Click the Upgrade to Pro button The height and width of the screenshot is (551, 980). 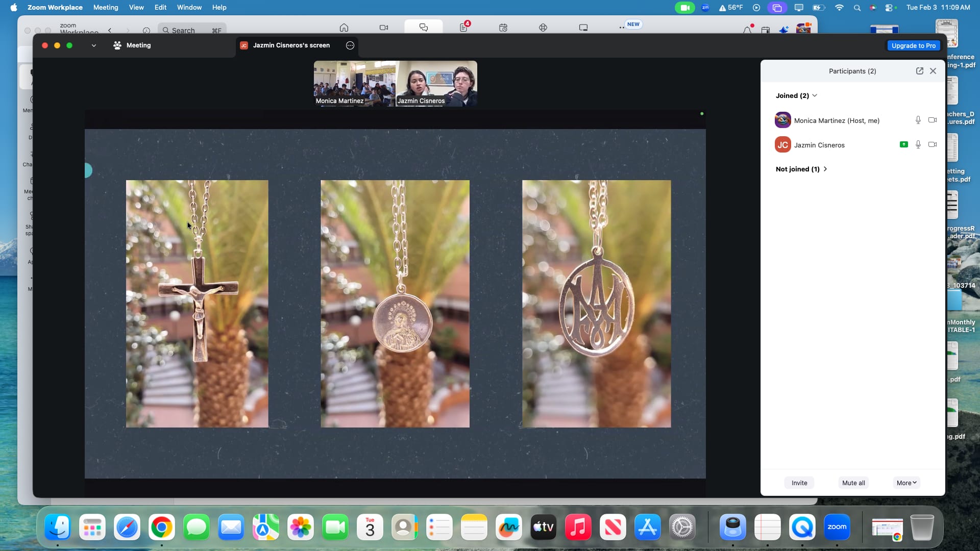(x=913, y=45)
